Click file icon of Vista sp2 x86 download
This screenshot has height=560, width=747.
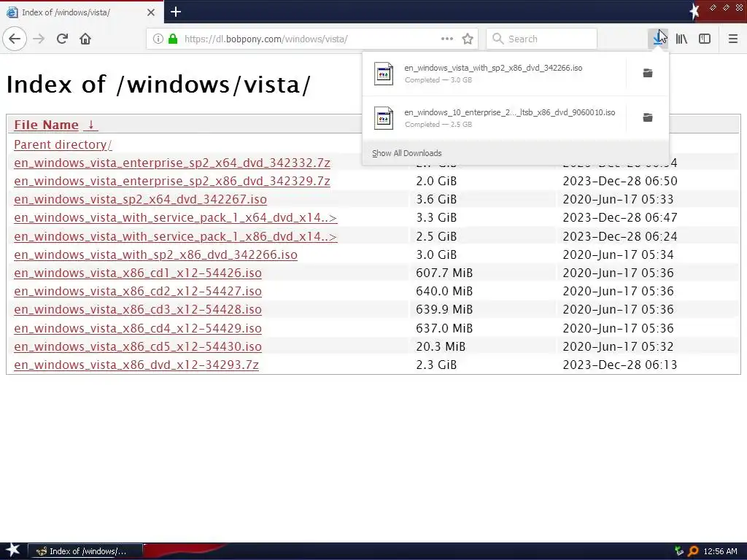click(x=384, y=74)
